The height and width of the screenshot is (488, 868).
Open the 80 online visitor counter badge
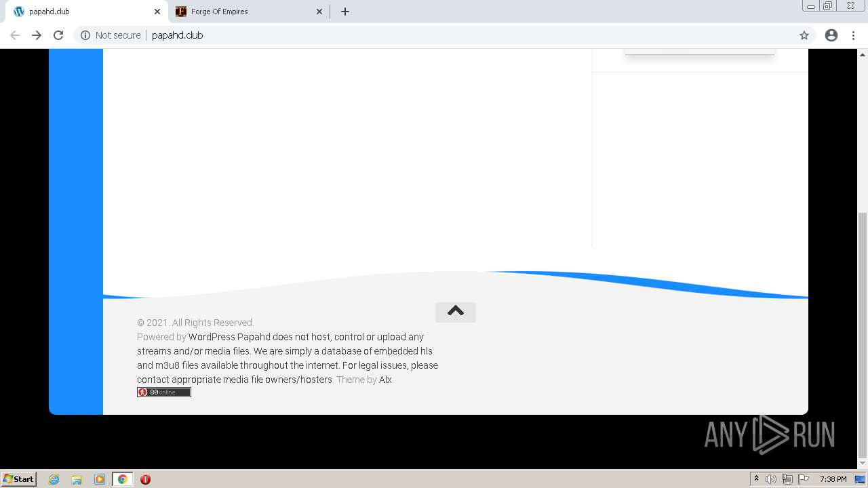[164, 392]
